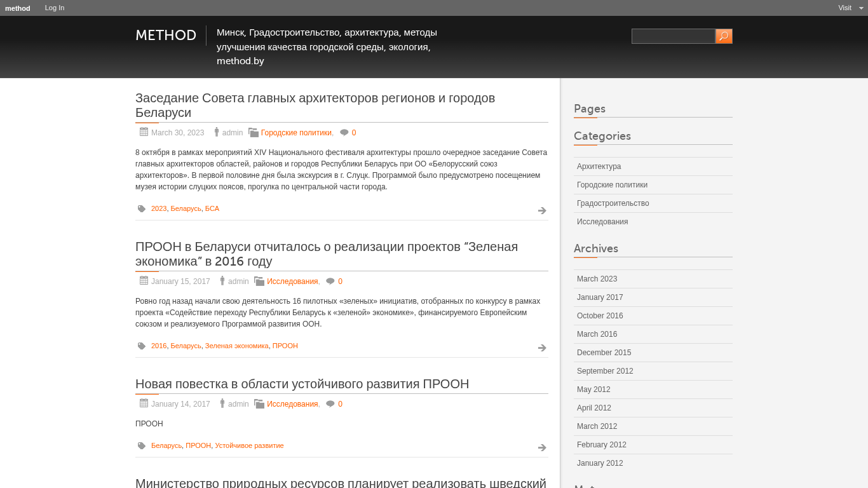This screenshot has width=868, height=488.
Task: Click calendar icon beside January 15, 2017
Action: pyautogui.click(x=144, y=280)
